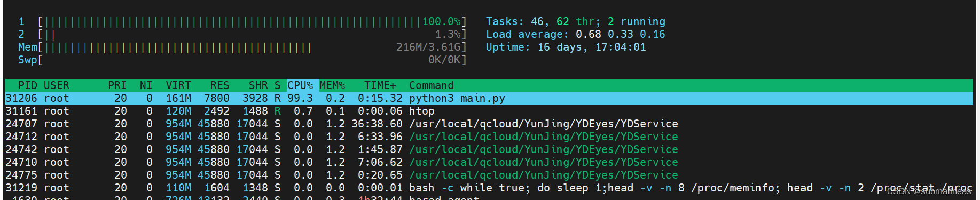Click PID 31161
The image size is (980, 200).
pyautogui.click(x=21, y=111)
